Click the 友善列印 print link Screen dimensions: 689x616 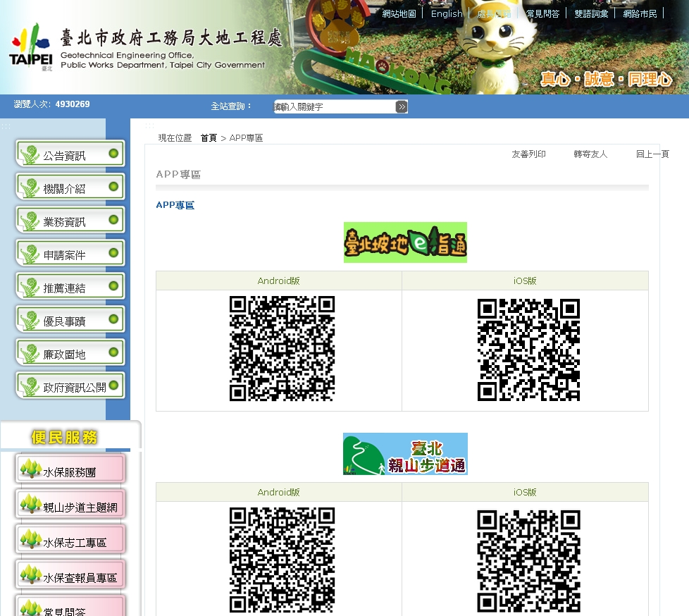[x=528, y=154]
